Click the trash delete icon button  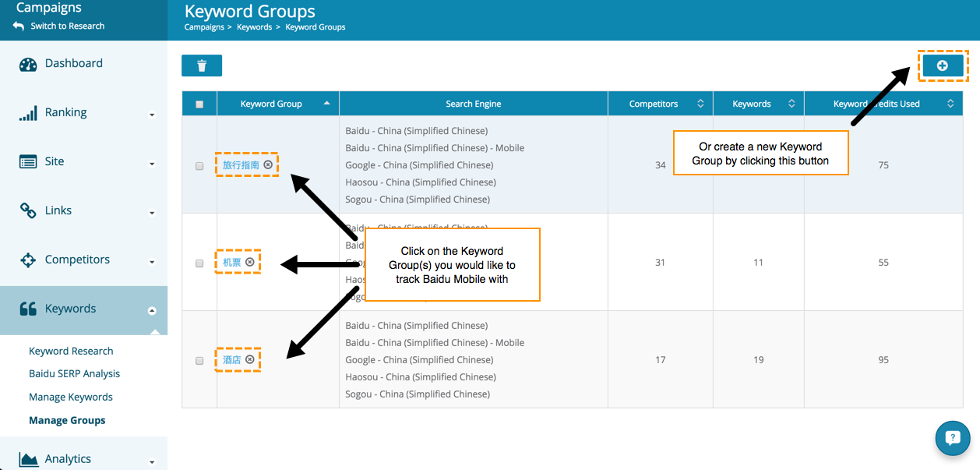pos(202,65)
